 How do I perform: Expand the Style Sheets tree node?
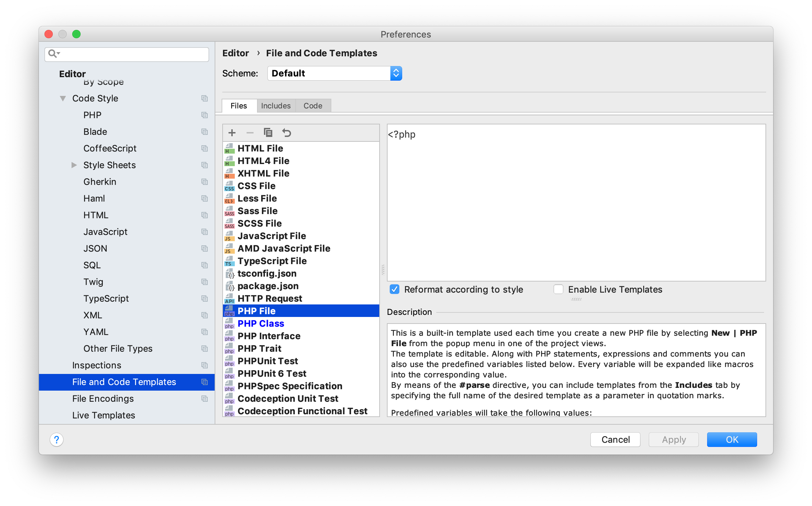point(74,165)
